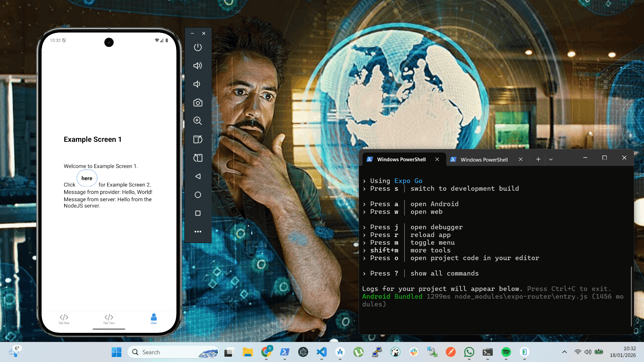Switch to second Windows PowerShell tab
Viewport: 644px width, 362px height.
(484, 160)
